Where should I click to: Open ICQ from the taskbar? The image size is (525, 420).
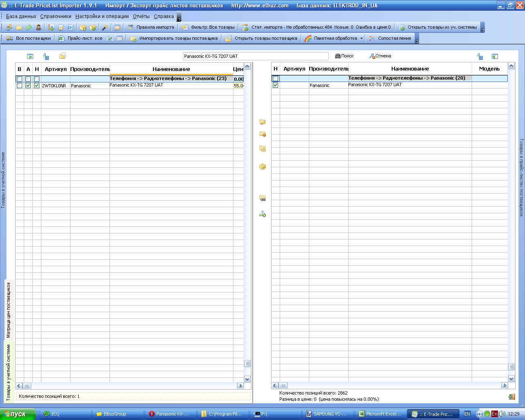tap(66, 414)
